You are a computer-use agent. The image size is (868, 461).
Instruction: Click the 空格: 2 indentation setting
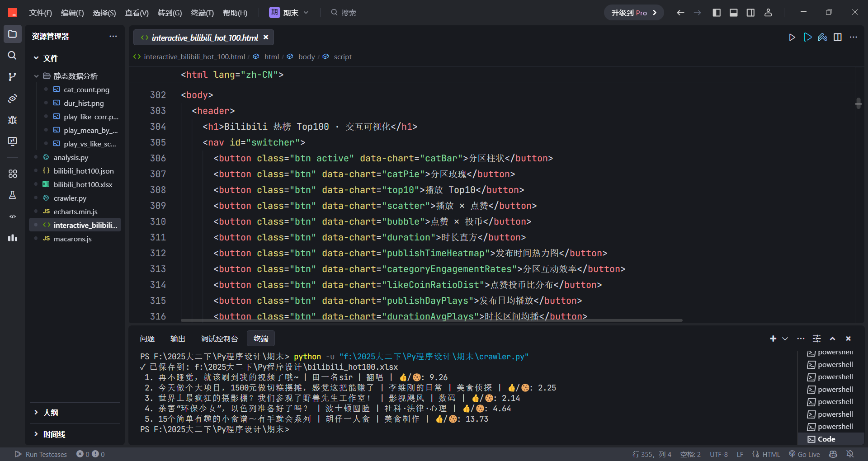[x=690, y=454]
